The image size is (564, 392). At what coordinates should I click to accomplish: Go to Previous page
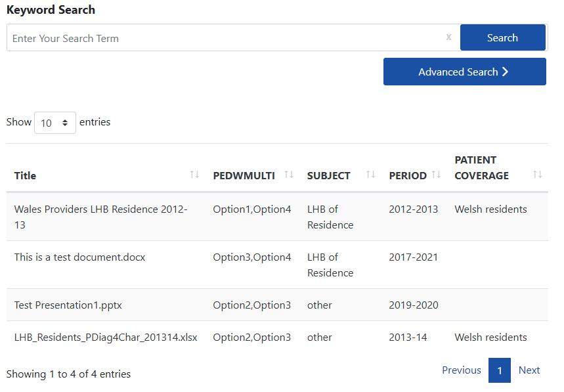[x=462, y=370]
